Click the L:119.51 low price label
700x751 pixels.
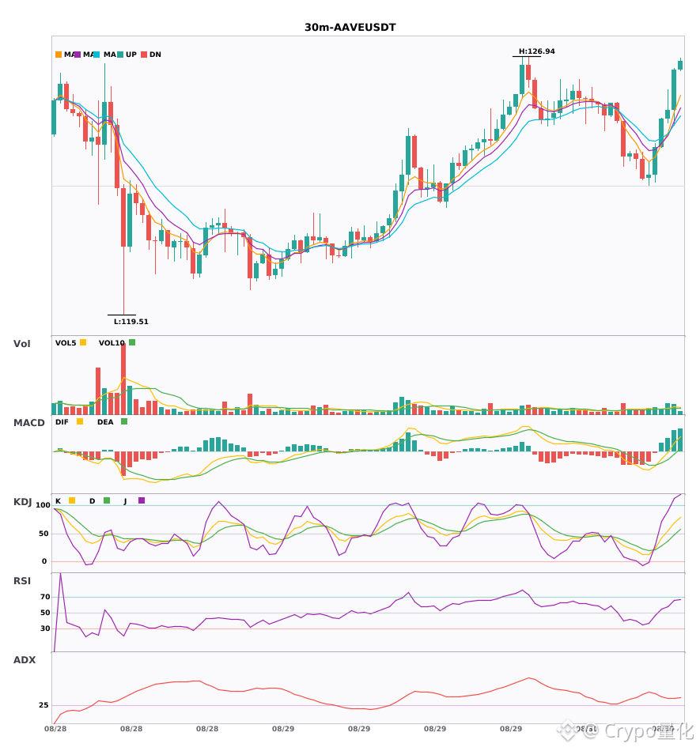[131, 322]
